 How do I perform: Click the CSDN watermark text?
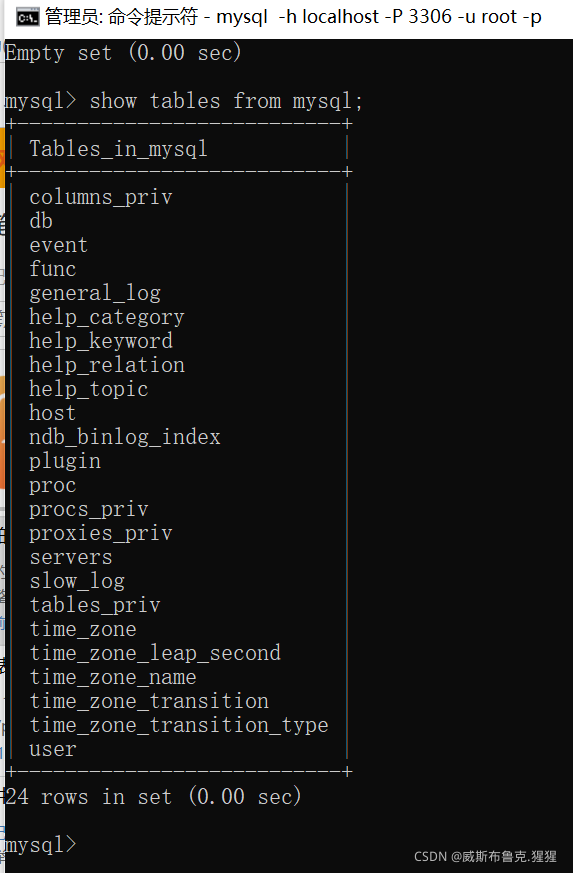485,856
